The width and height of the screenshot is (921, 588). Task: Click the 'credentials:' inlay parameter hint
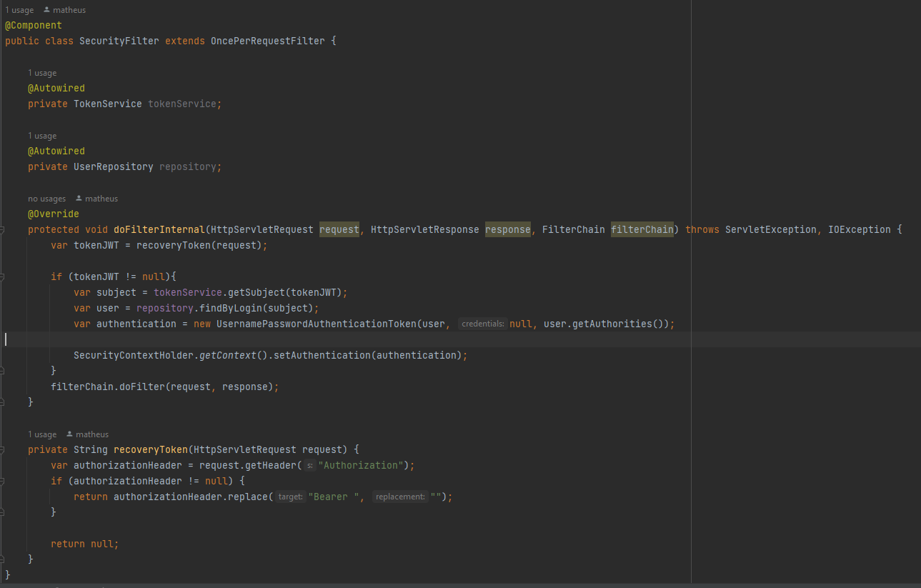(483, 324)
